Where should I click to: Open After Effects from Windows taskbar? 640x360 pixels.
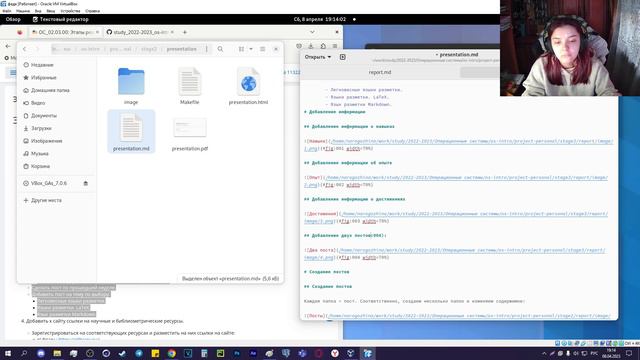pyautogui.click(x=253, y=353)
